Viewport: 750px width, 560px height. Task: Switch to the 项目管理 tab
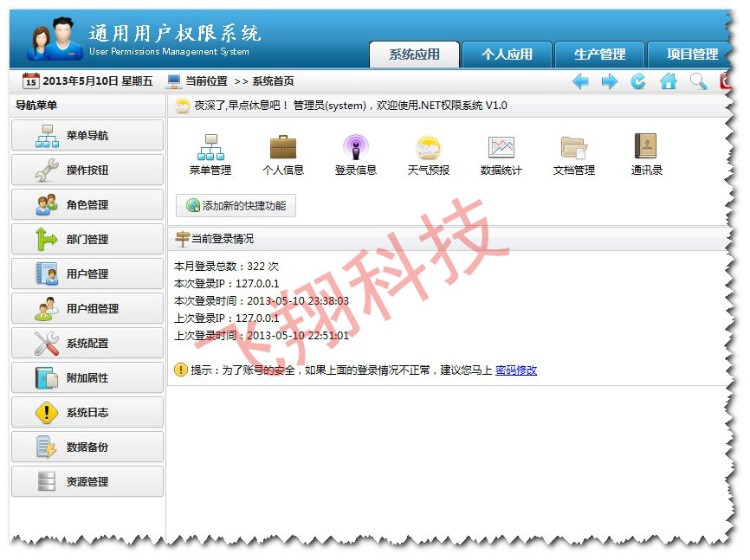[691, 55]
